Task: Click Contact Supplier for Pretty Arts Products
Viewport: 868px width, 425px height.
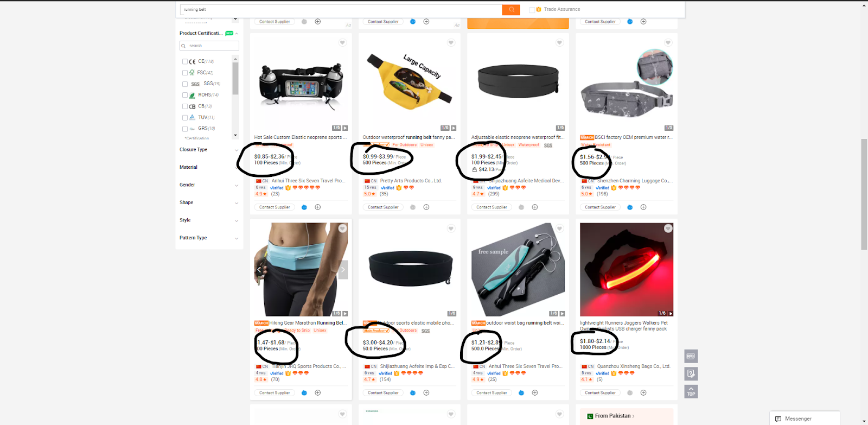Action: click(x=383, y=207)
